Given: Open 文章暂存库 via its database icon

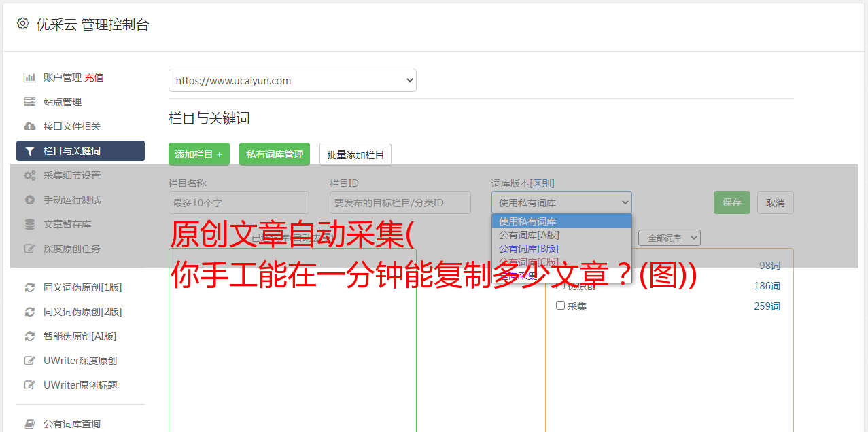Looking at the screenshot, I should (29, 224).
